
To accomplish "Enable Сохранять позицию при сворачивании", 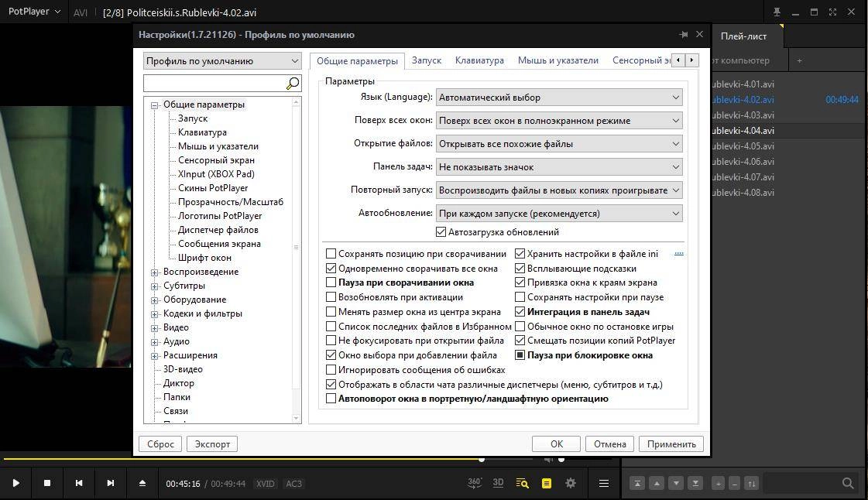I will (x=331, y=253).
